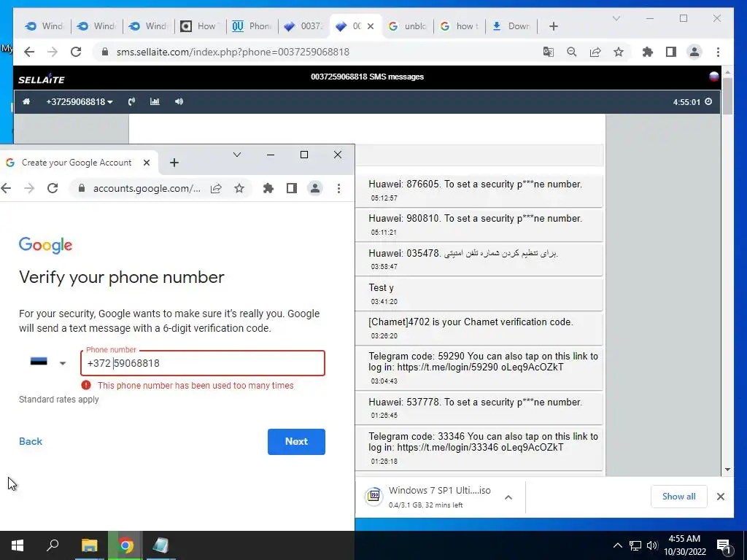Show hidden system tray icons
747x560 pixels.
click(617, 545)
